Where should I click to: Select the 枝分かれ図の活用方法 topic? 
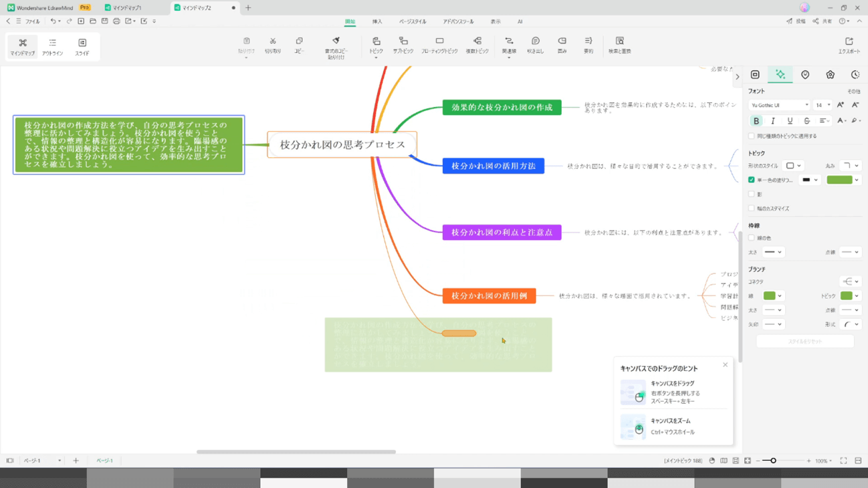494,166
